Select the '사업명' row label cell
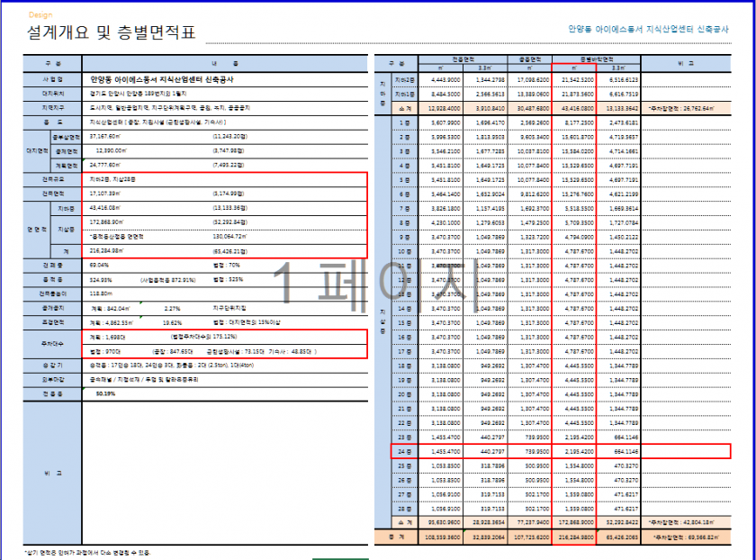 point(52,78)
